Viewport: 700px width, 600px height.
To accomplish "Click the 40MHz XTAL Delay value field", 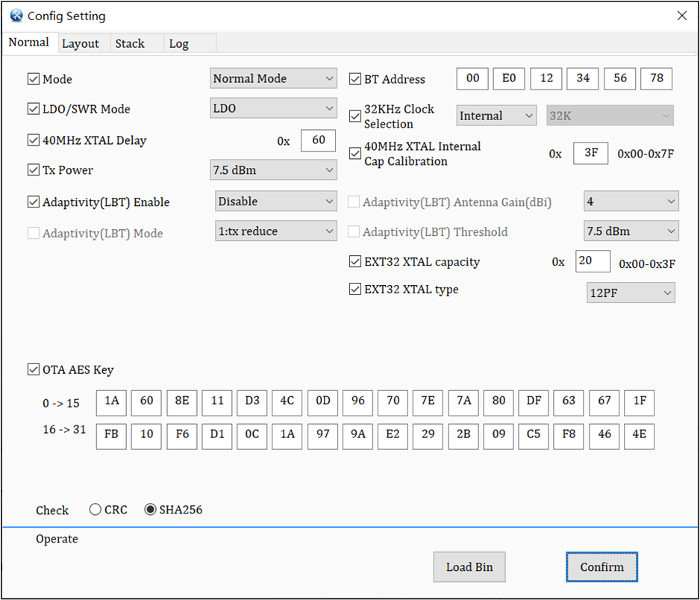I will (319, 140).
